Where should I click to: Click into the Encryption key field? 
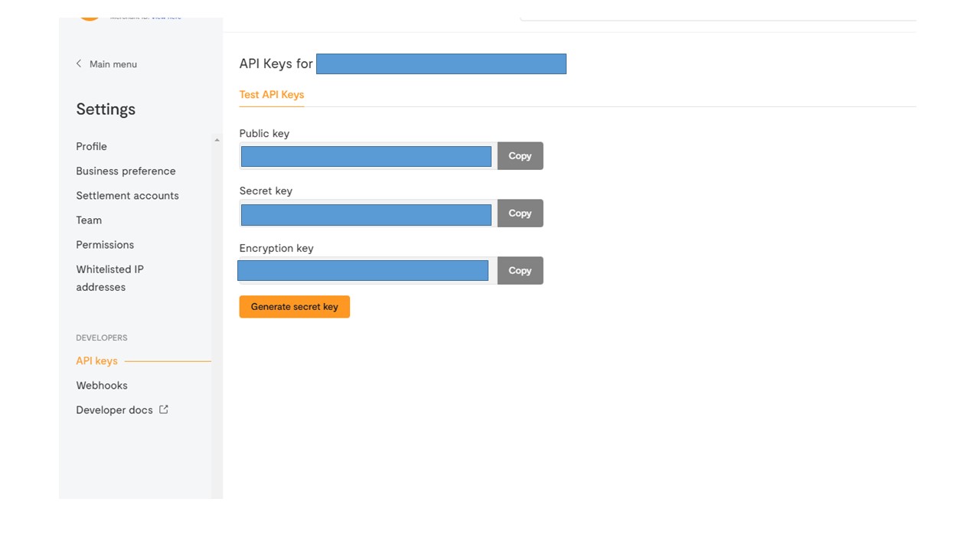tap(367, 271)
